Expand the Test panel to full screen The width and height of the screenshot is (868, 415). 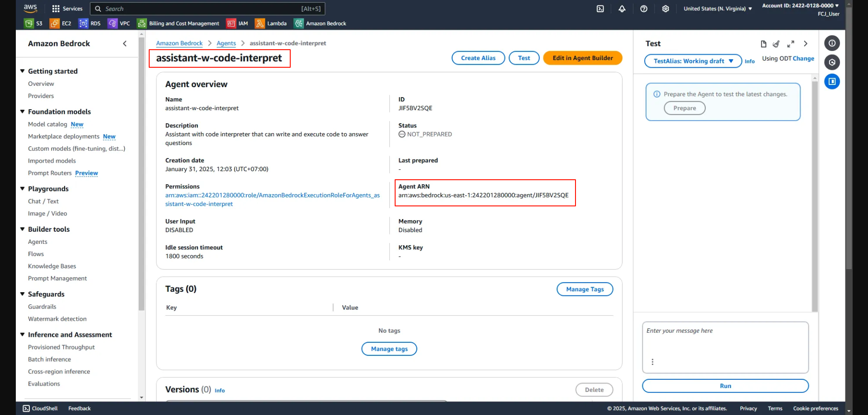pyautogui.click(x=791, y=44)
